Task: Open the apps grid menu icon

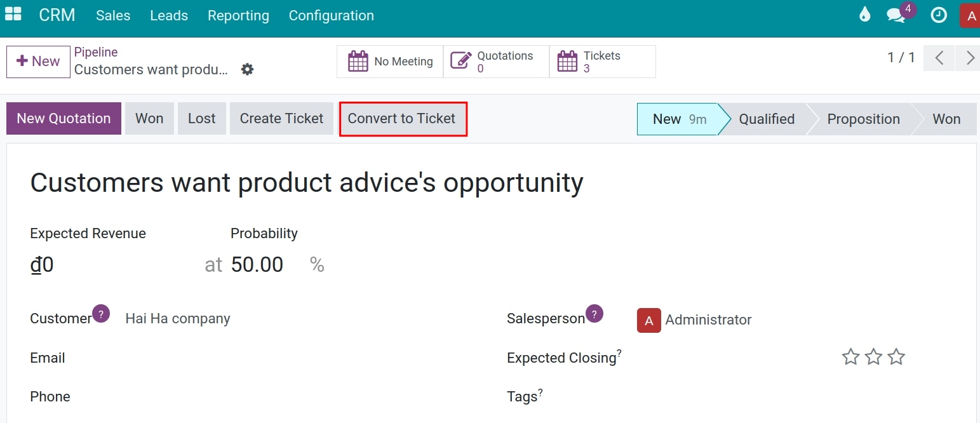Action: pyautogui.click(x=13, y=15)
